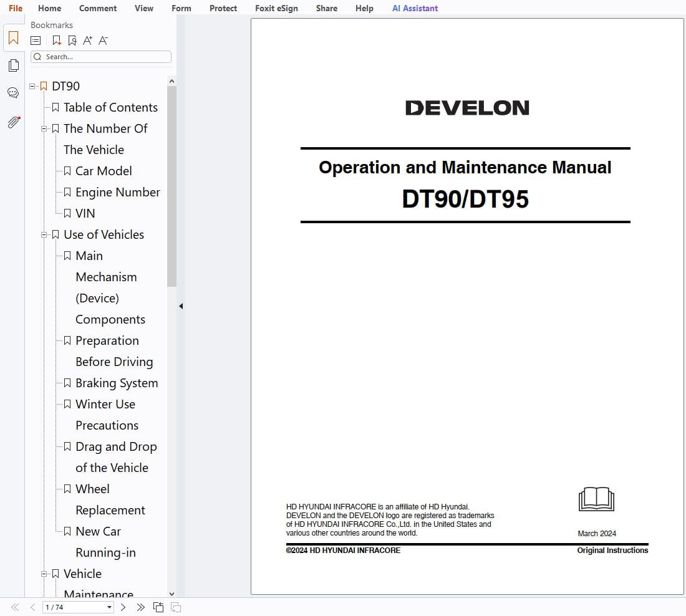This screenshot has width=686, height=616.
Task: Click the bookmark icon beside Braking System
Action: tap(67, 383)
